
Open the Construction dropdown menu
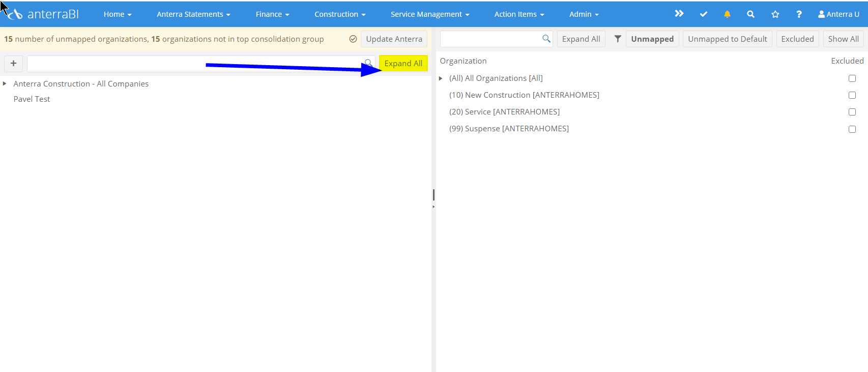tap(340, 14)
